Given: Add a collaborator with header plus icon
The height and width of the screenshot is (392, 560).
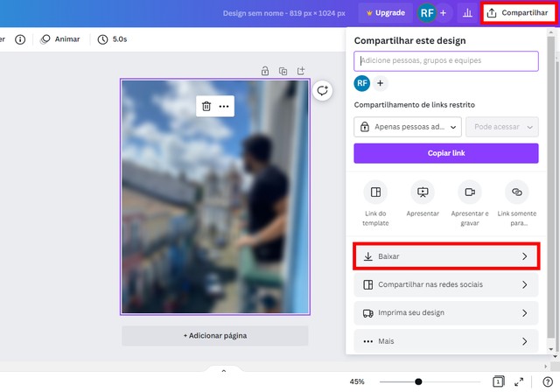Looking at the screenshot, I should [443, 13].
